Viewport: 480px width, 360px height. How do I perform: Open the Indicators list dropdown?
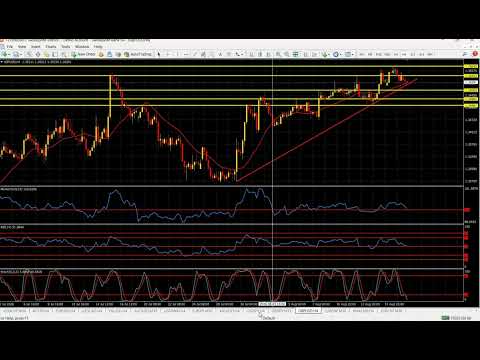(326, 54)
